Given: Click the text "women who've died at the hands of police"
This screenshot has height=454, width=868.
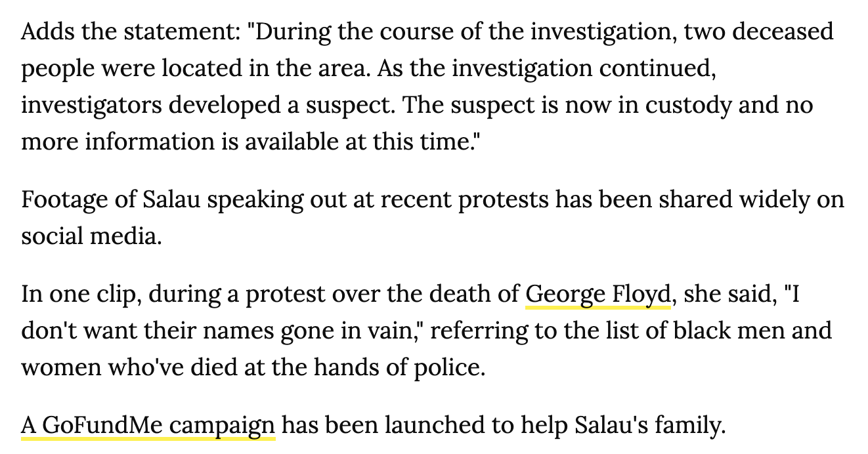Looking at the screenshot, I should click(x=253, y=367).
